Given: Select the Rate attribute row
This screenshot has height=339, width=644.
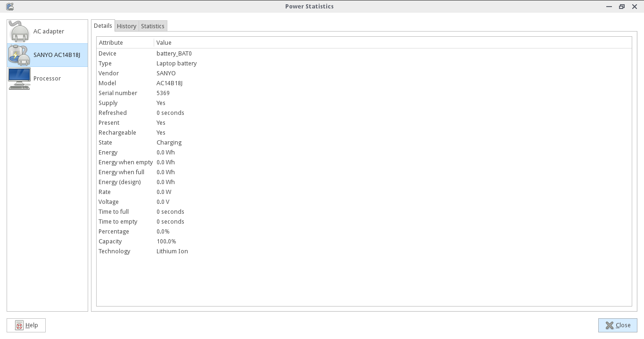Looking at the screenshot, I should pyautogui.click(x=105, y=192).
